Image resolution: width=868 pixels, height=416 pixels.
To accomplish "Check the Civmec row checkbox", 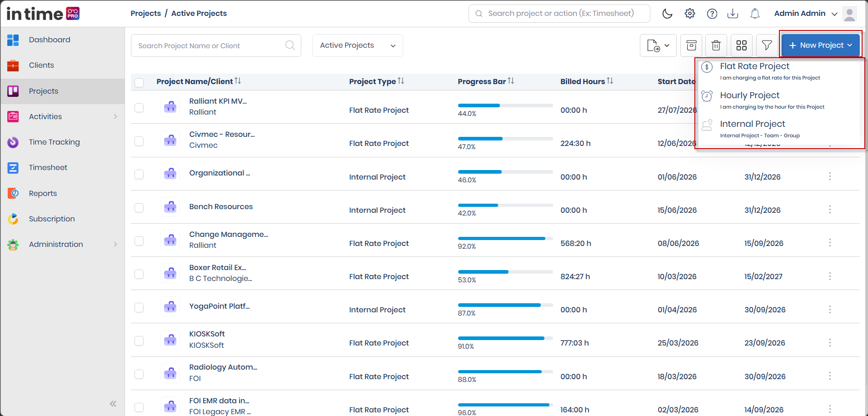I will (x=139, y=141).
